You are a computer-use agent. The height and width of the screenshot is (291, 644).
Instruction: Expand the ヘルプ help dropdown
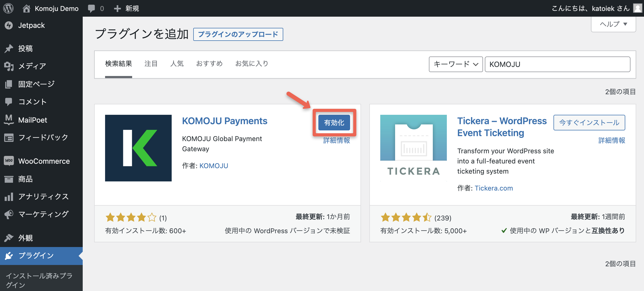click(613, 24)
